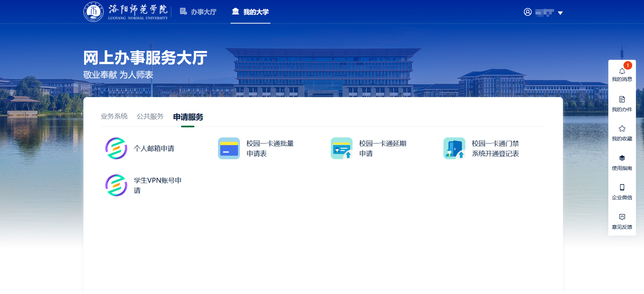Expand the user account dropdown arrow
The height and width of the screenshot is (294, 644).
click(560, 13)
